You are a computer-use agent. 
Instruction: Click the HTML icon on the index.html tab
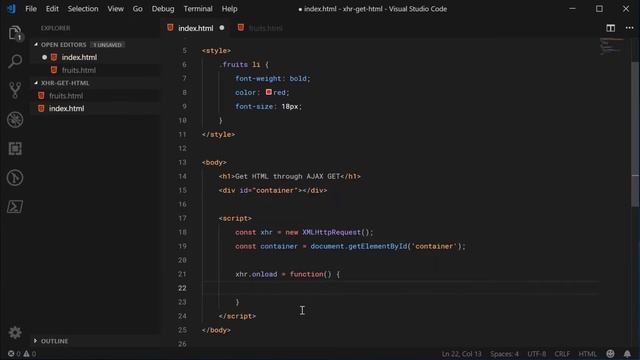[x=170, y=28]
